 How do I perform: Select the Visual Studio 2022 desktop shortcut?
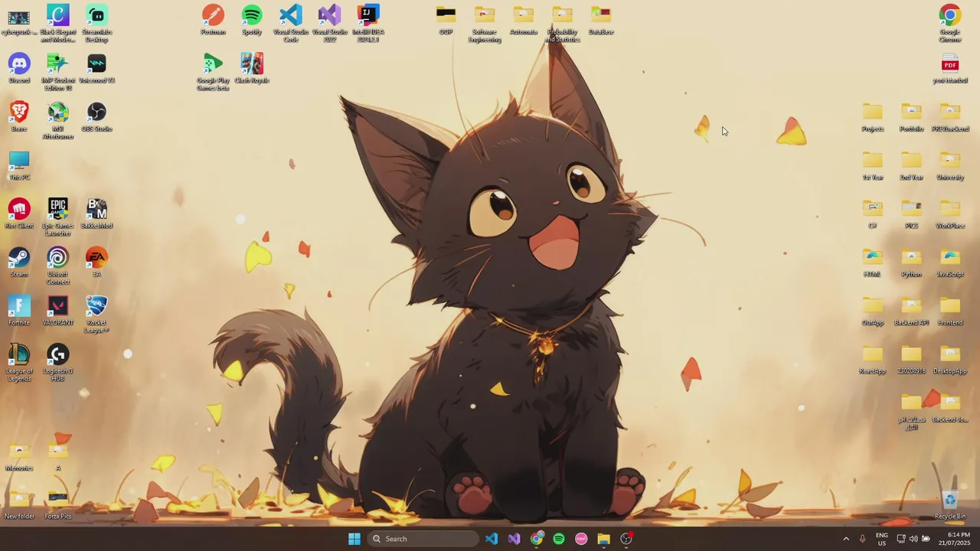pyautogui.click(x=329, y=23)
